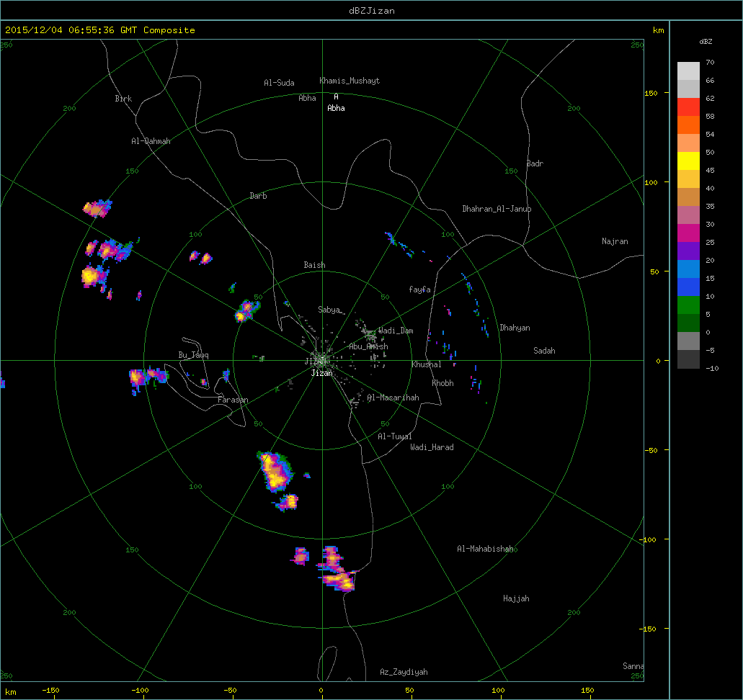
Task: Select the 'Farasan' island label
Action: [233, 400]
